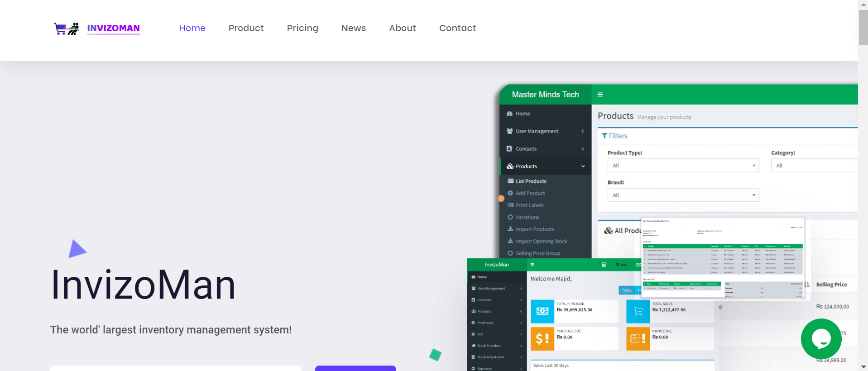Click the hamburger menu icon in green header
The width and height of the screenshot is (868, 371).
click(x=600, y=95)
